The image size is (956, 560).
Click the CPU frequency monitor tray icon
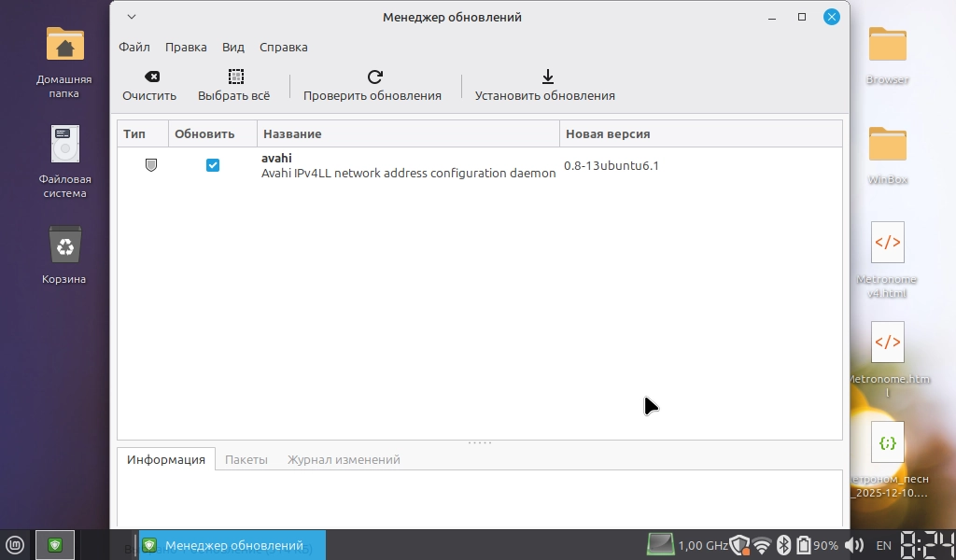point(660,545)
